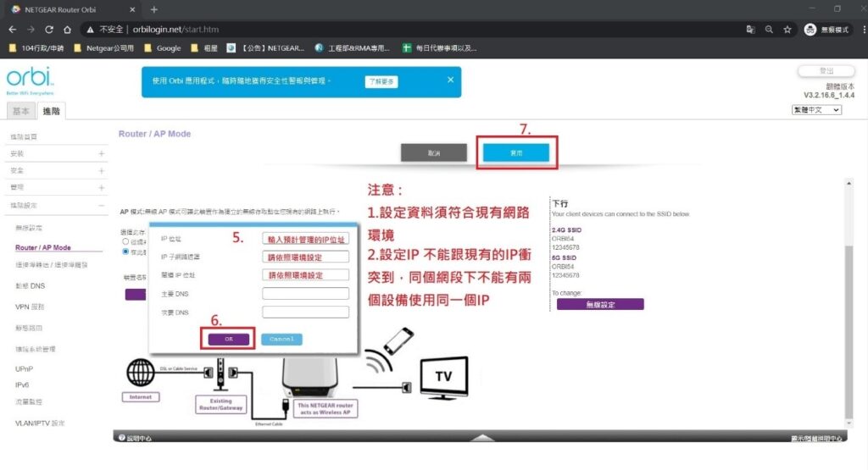Switch to the 基本 tab
868x470 pixels.
tap(20, 111)
